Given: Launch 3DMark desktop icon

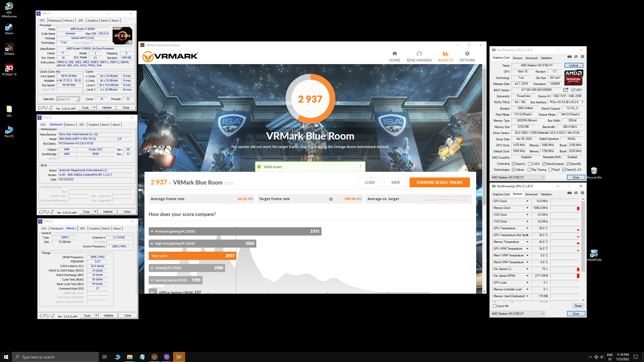Looking at the screenshot, I should [9, 49].
